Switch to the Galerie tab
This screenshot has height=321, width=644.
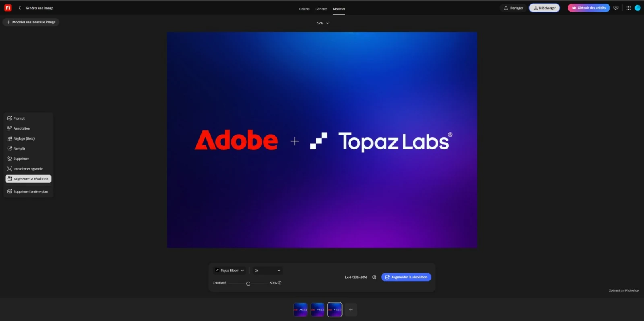(304, 9)
